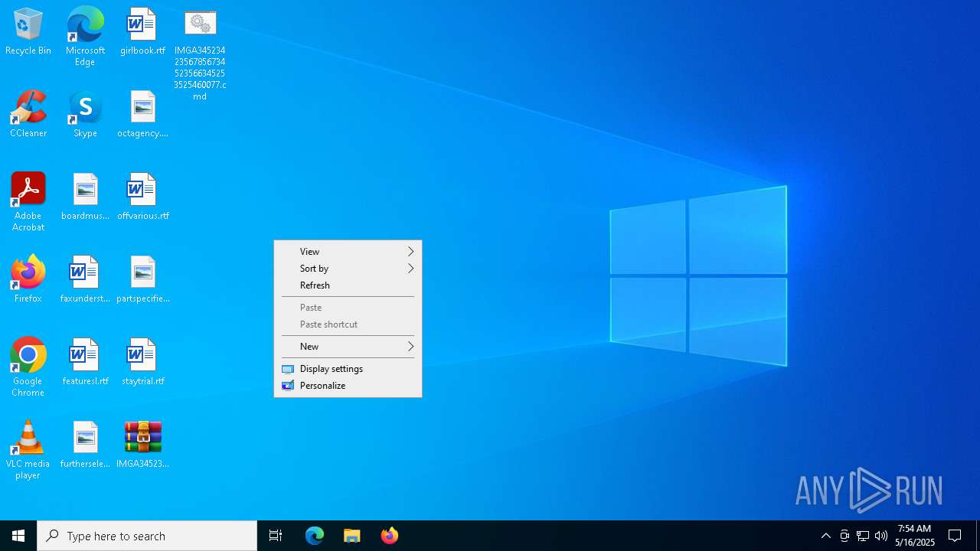Open the network status tray icon
980x551 pixels.
863,536
